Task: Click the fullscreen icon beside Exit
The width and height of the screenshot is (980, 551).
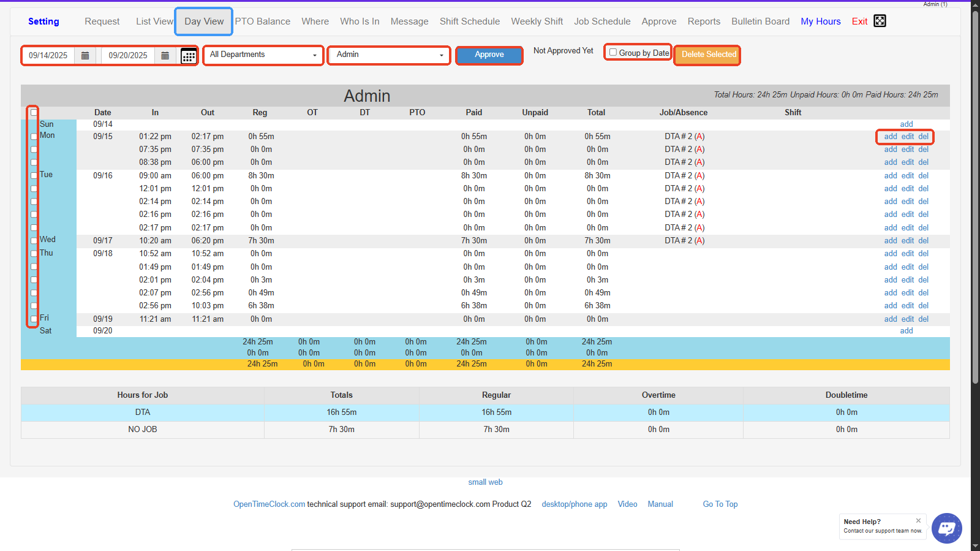Action: 880,21
